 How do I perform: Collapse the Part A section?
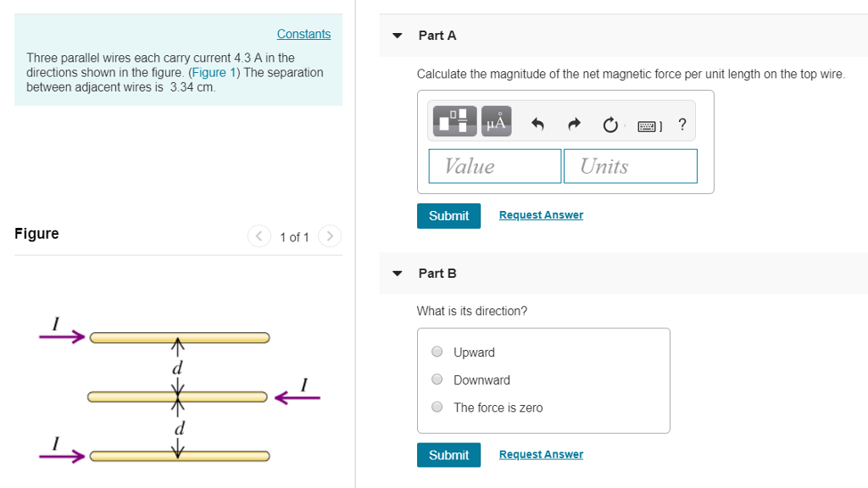pos(397,35)
